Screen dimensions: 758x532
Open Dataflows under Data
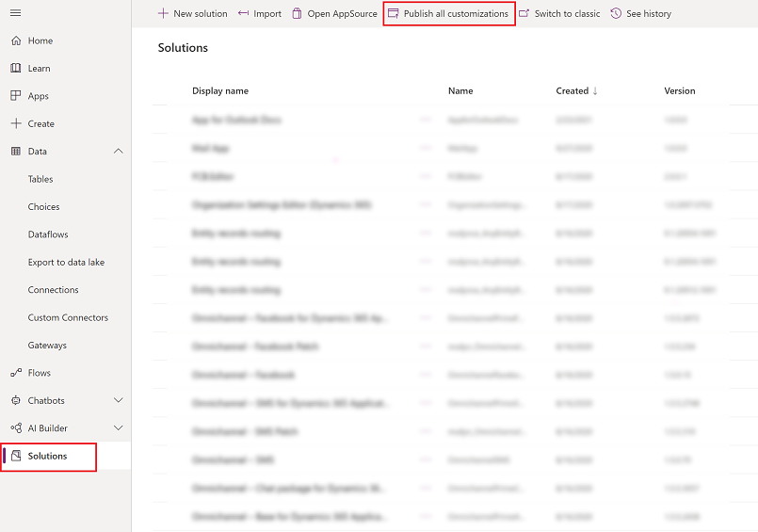(x=48, y=234)
